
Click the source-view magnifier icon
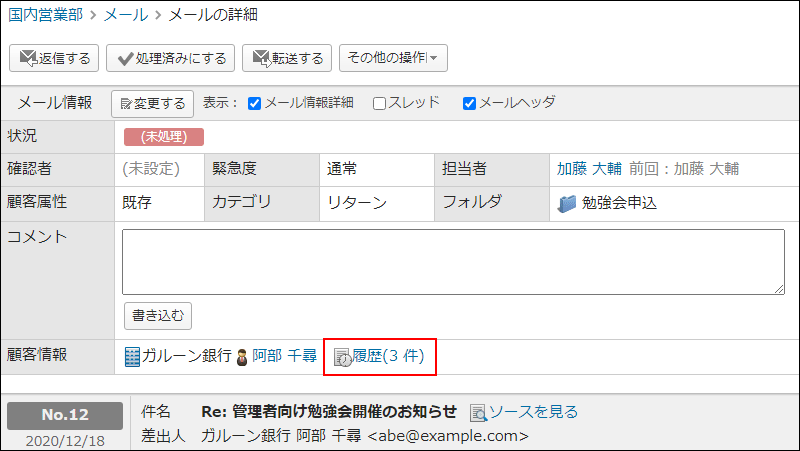point(479,413)
